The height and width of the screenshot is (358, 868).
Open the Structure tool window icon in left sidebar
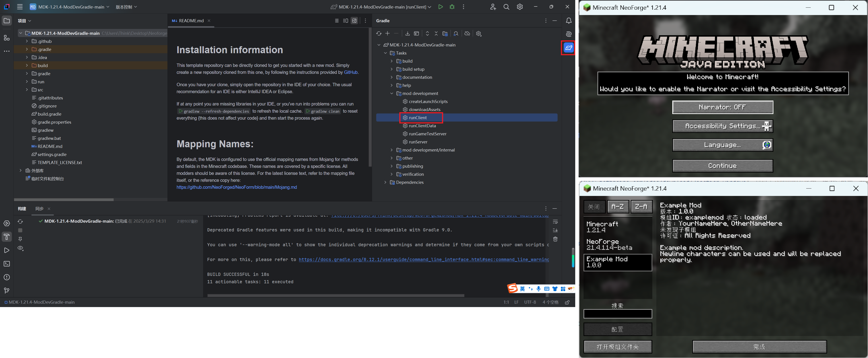click(x=7, y=38)
